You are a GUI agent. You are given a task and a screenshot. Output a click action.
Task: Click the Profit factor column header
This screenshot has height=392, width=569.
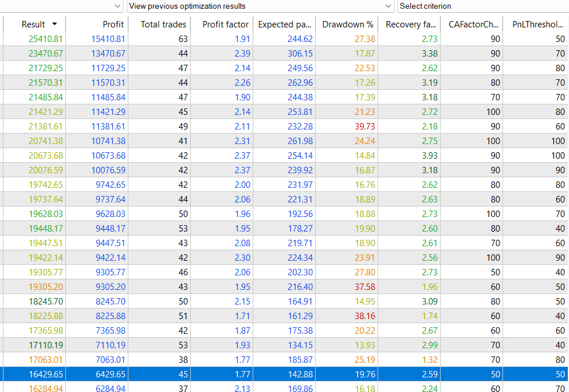[x=225, y=24]
